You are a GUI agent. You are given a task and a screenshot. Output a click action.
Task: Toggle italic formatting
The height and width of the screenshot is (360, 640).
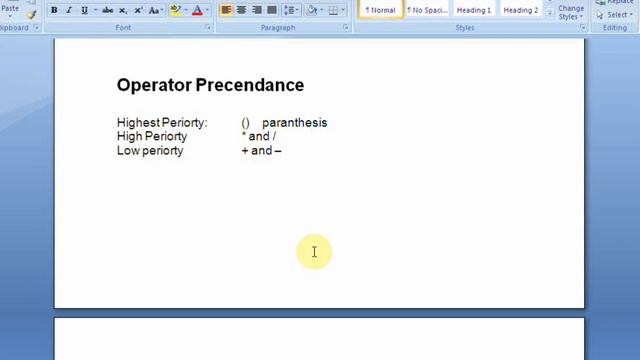(69, 10)
